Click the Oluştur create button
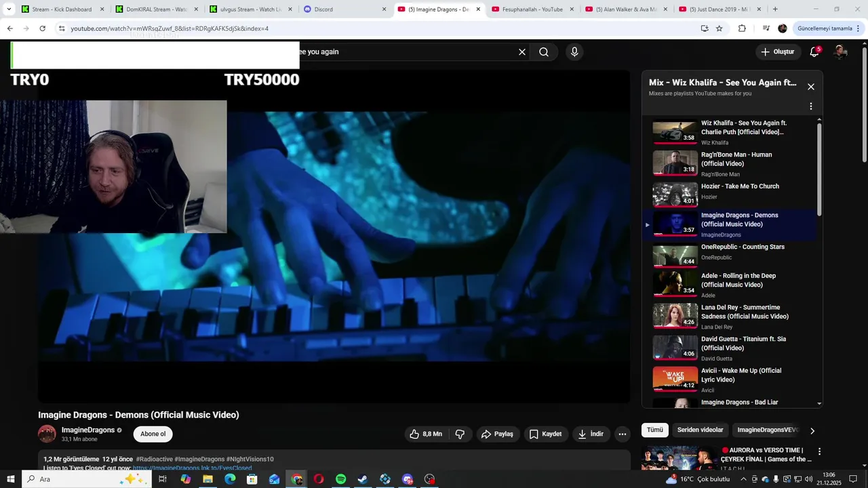Viewport: 868px width, 488px height. (777, 52)
